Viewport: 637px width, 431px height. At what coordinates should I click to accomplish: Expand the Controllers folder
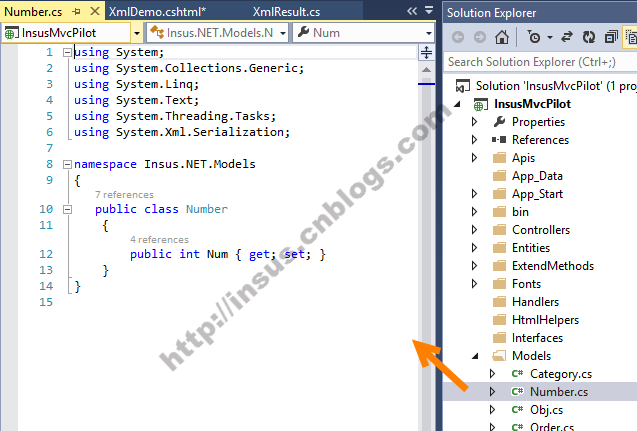pyautogui.click(x=474, y=230)
